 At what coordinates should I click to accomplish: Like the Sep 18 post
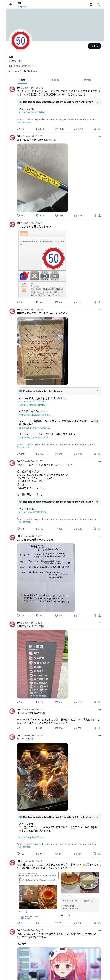(57, 129)
